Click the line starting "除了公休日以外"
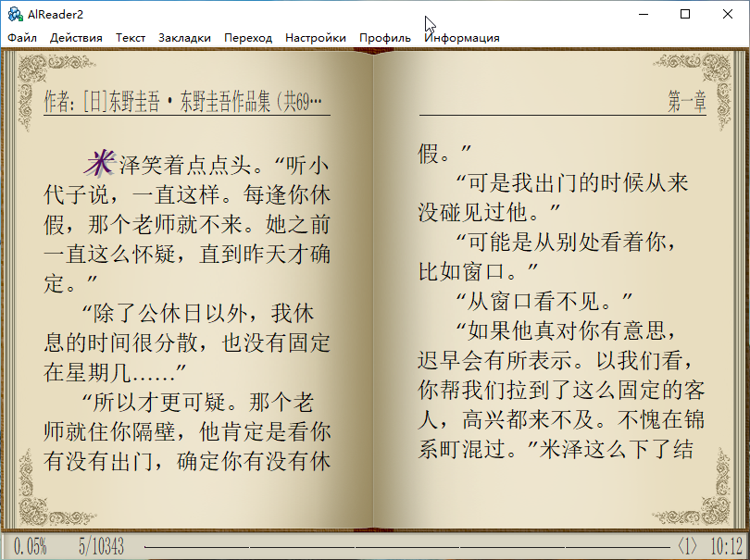The image size is (750, 560). (197, 314)
